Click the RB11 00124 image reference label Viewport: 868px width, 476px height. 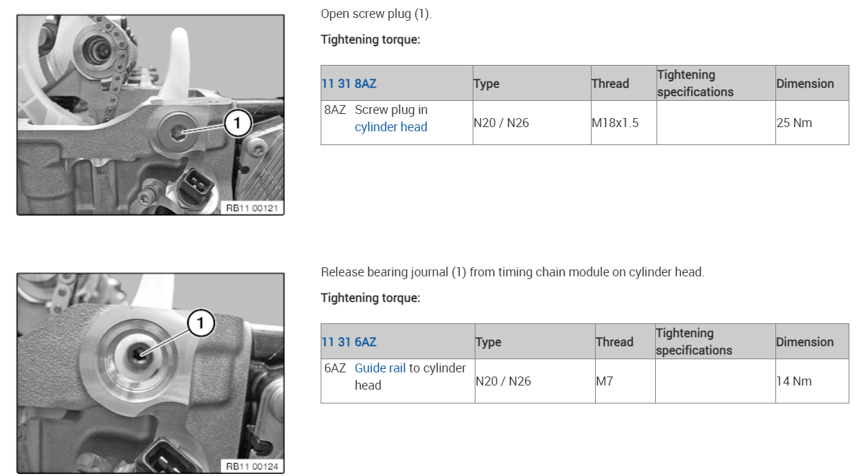point(253,466)
